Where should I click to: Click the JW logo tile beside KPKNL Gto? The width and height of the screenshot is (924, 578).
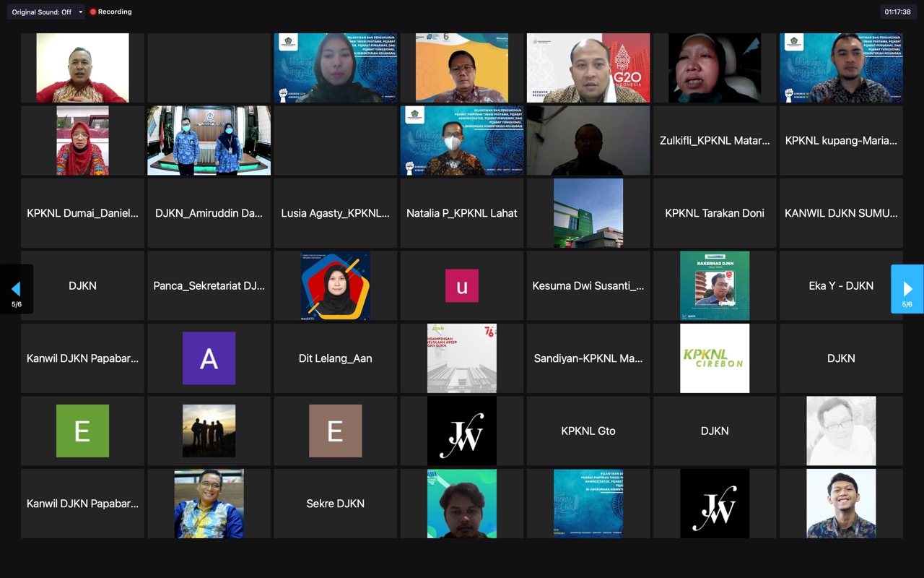pyautogui.click(x=462, y=431)
